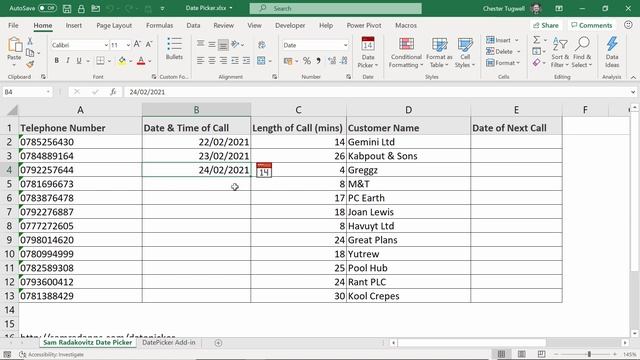
Task: Open Cell Styles gallery
Action: click(465, 52)
